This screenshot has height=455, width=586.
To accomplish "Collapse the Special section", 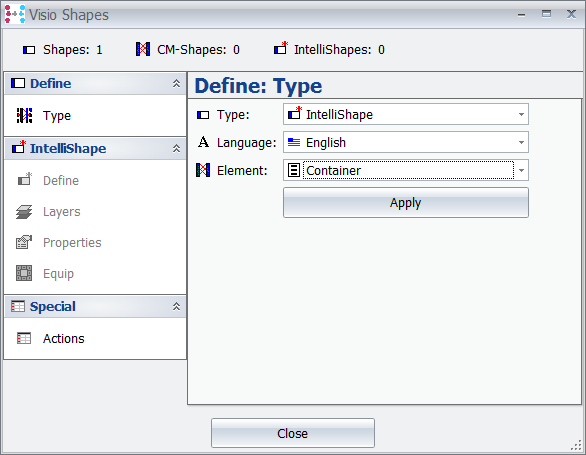I will (176, 307).
